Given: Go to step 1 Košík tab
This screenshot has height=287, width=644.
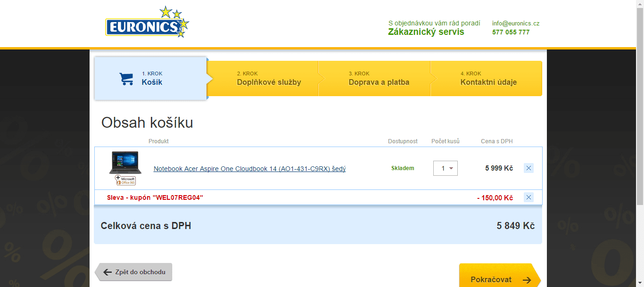Looking at the screenshot, I should 151,78.
